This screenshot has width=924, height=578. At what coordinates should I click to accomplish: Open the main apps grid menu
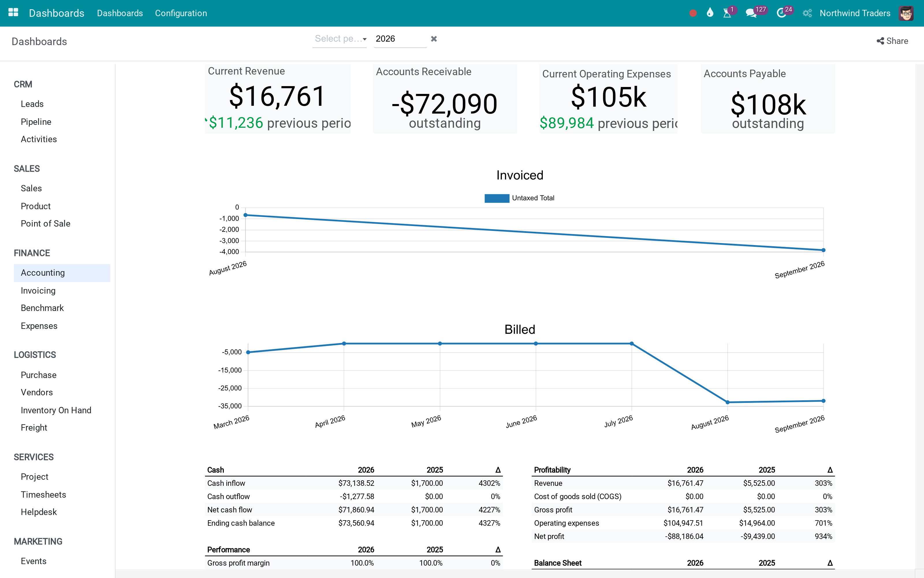pyautogui.click(x=13, y=13)
